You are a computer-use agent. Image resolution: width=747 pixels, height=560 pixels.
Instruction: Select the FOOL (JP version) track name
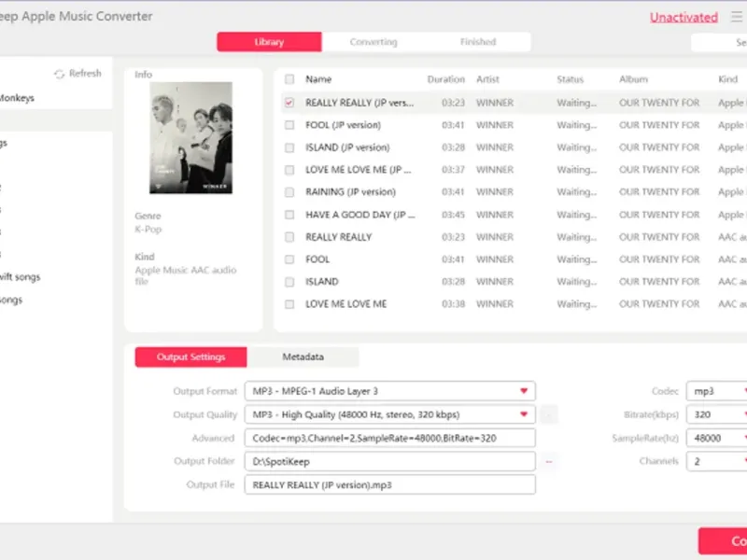(x=343, y=125)
